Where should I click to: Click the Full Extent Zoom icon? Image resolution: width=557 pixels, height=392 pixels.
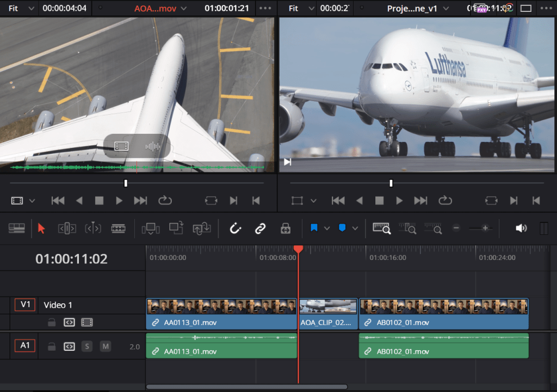tap(381, 229)
